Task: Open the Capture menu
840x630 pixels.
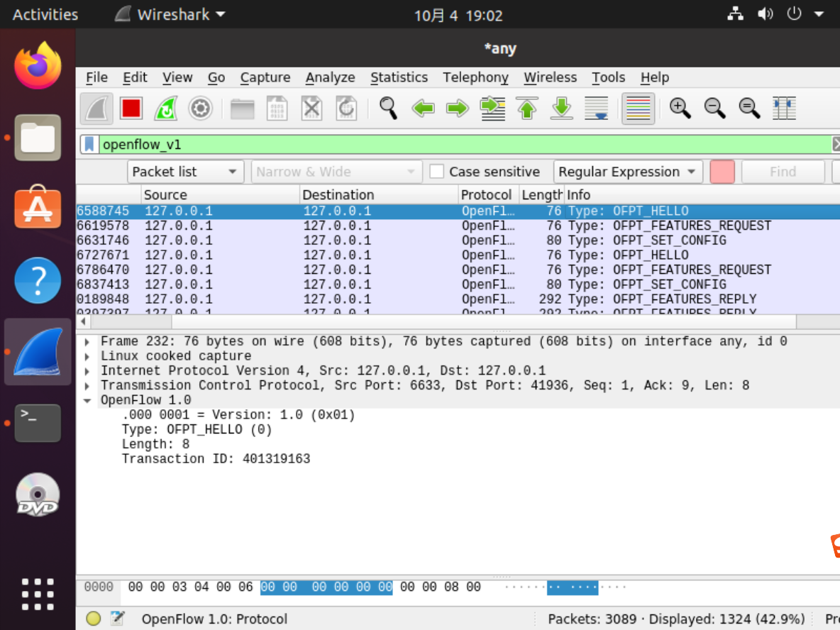Action: [265, 77]
